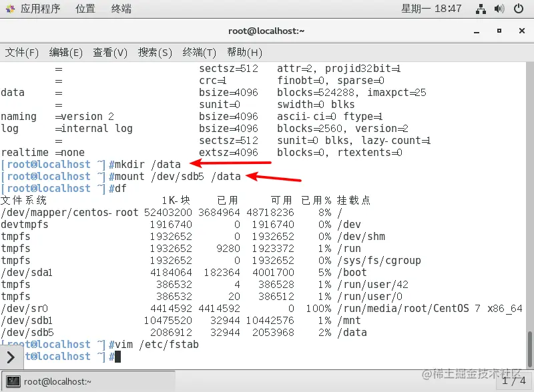Click the 100% usage value
Screen dimensions: 534x392
318,309
